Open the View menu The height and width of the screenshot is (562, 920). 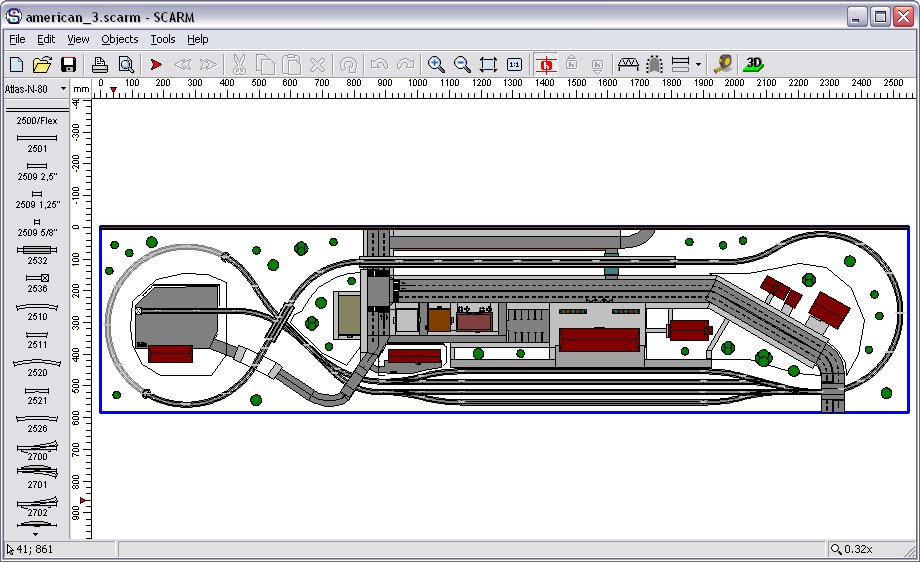pos(78,39)
